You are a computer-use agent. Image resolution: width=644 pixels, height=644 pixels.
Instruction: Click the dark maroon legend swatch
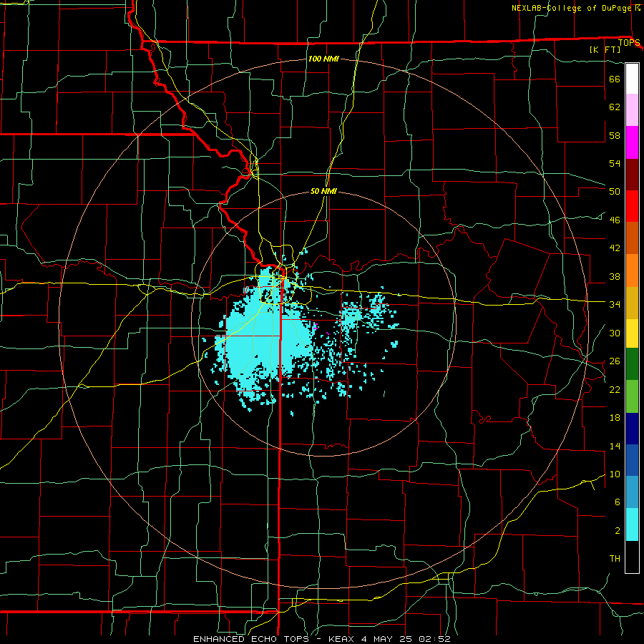pos(632,174)
